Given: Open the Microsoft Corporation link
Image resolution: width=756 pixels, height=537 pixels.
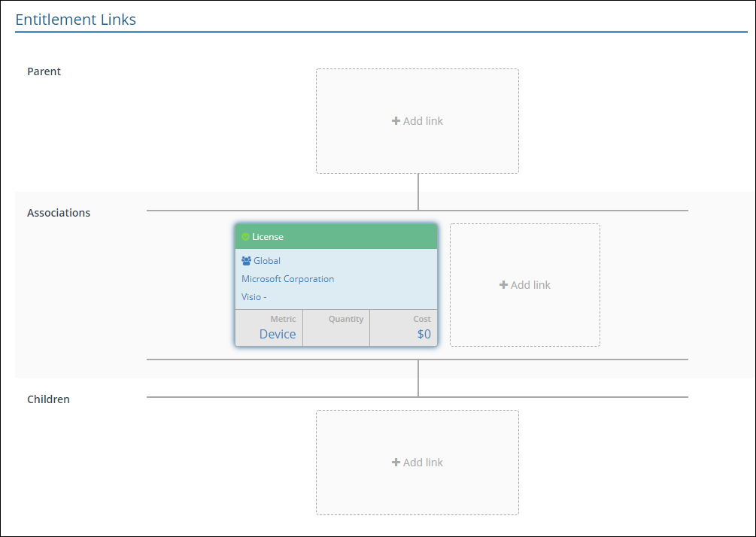Looking at the screenshot, I should [x=287, y=279].
